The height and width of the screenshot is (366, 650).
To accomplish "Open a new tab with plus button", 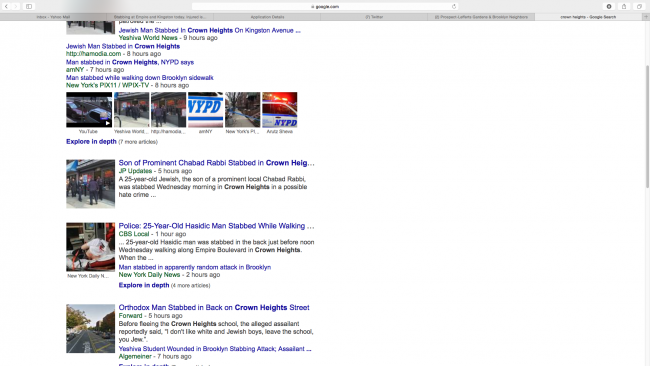I will (646, 17).
